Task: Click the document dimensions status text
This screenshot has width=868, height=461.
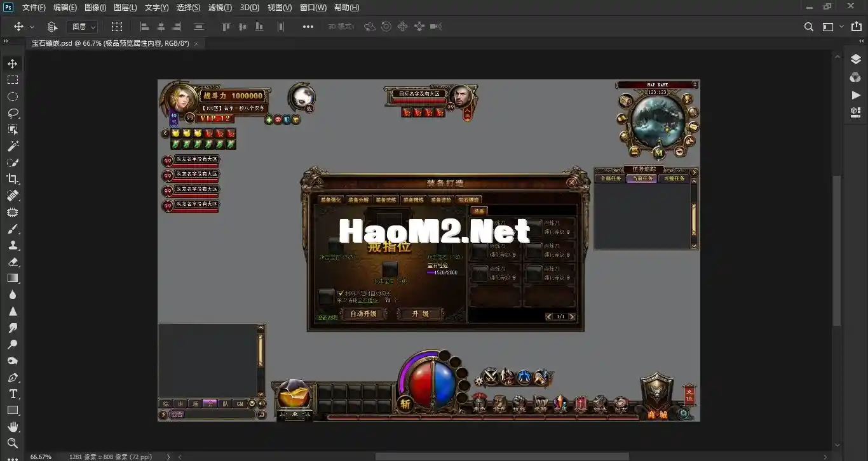Action: pos(111,457)
